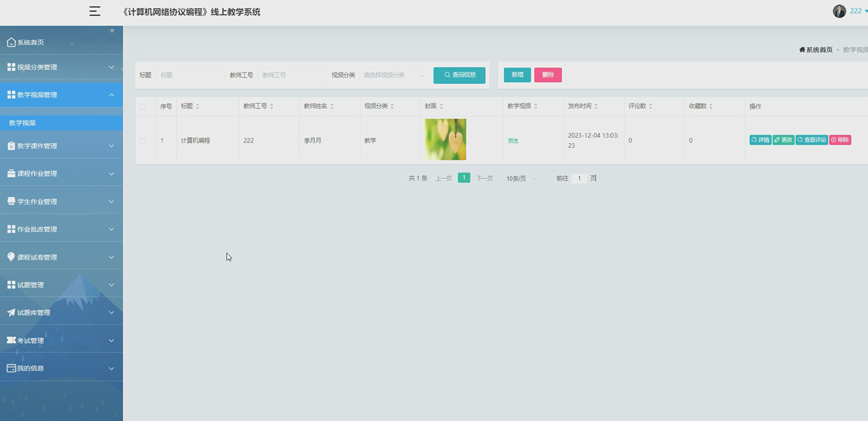Expand 作业批改管理 menu chevron
Screen dimensions: 868x421
111,229
